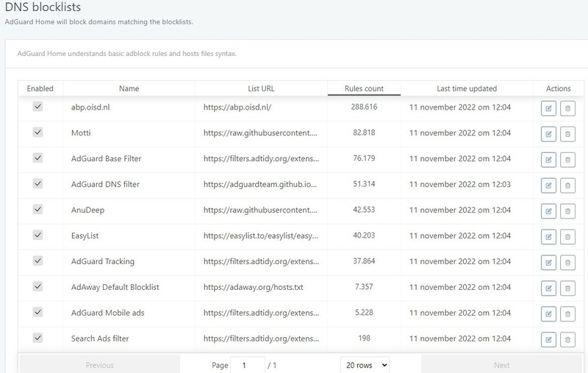The width and height of the screenshot is (588, 373).
Task: Delete the AdGuard Tracking list
Action: tap(567, 263)
